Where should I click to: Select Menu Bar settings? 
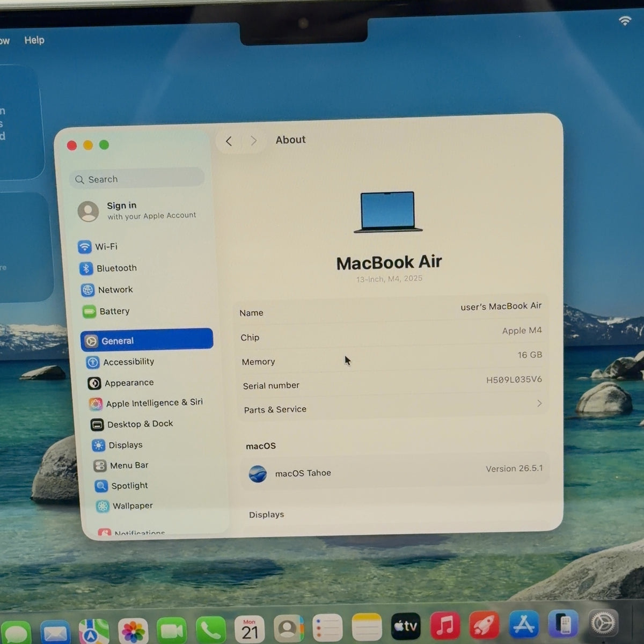121,465
